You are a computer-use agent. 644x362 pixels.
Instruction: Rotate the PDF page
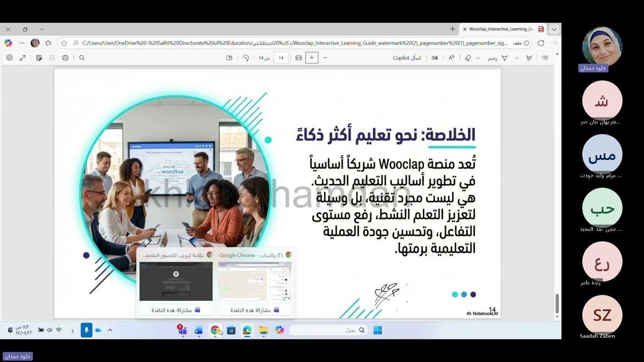(246, 58)
